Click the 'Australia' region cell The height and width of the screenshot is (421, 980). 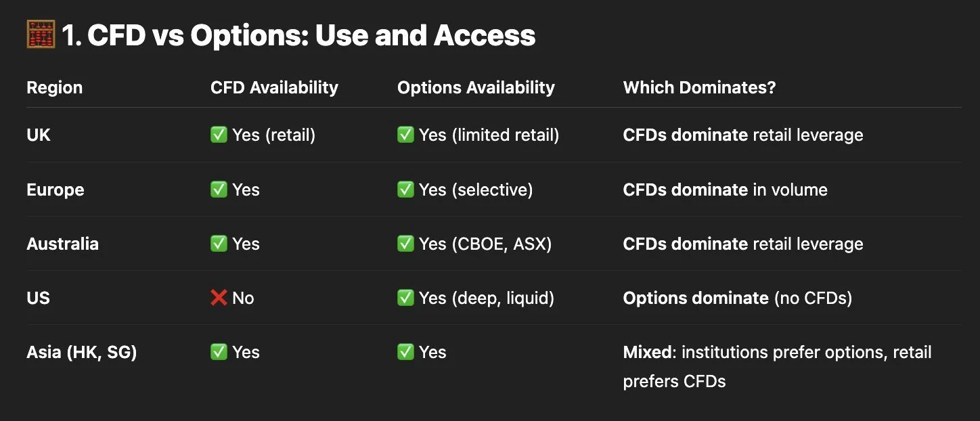point(62,244)
